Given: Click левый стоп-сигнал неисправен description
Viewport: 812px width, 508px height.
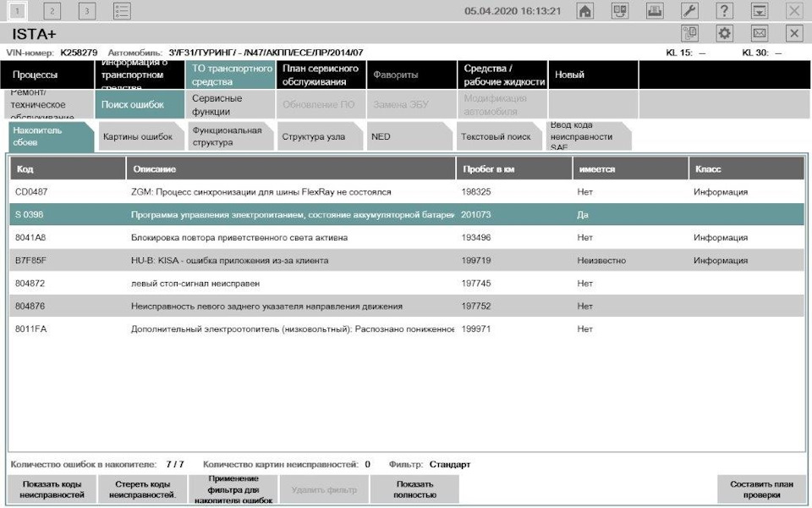Looking at the screenshot, I should coord(195,284).
